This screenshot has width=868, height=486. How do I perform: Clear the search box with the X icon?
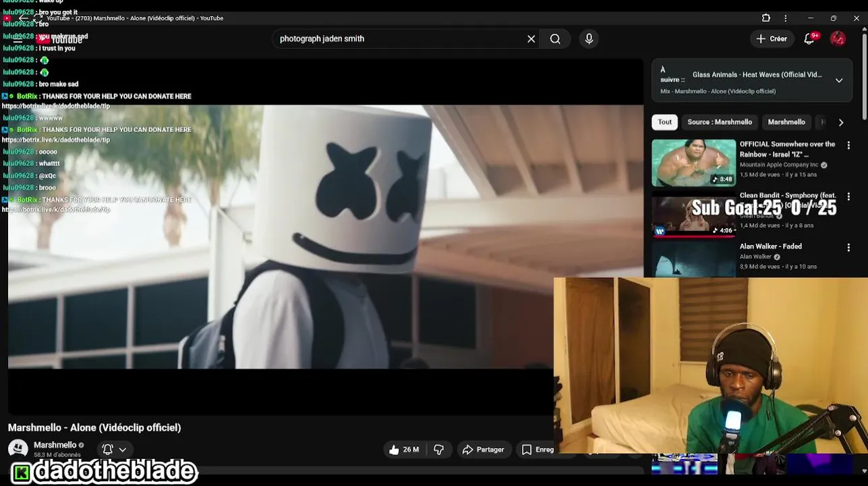(531, 39)
